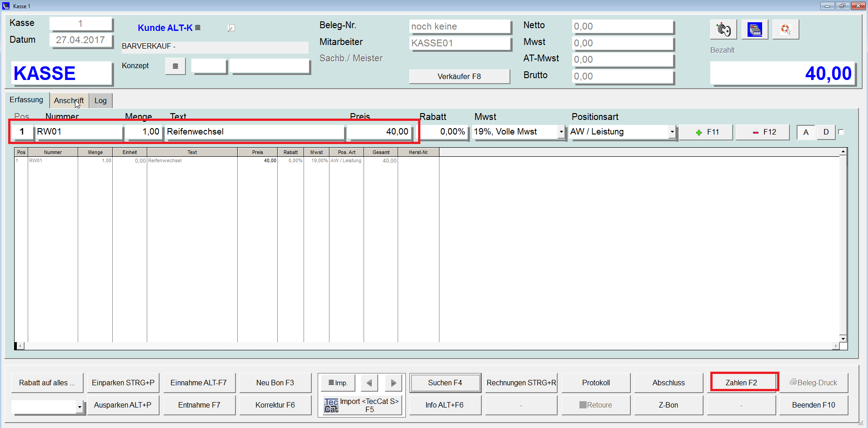Click the horizontal scroll right arrow of table
The image size is (868, 428).
836,346
